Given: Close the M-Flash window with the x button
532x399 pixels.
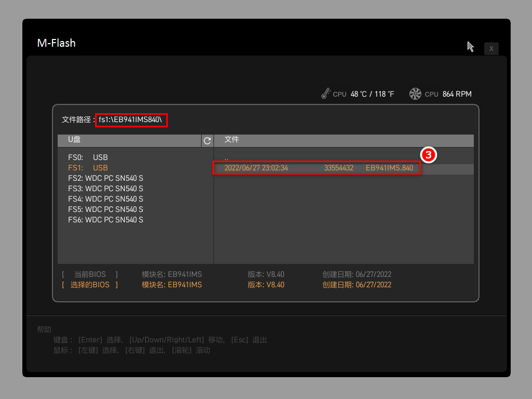Looking at the screenshot, I should pyautogui.click(x=491, y=48).
